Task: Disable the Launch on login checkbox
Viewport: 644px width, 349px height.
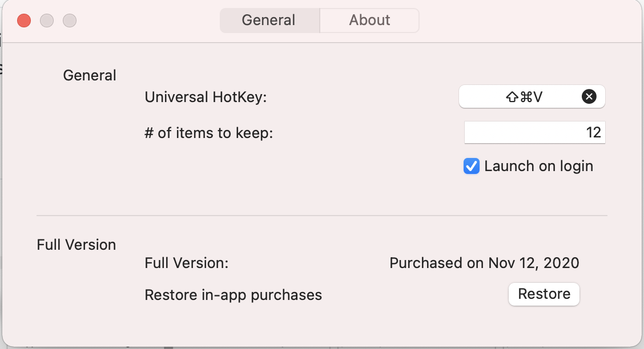Action: point(471,167)
